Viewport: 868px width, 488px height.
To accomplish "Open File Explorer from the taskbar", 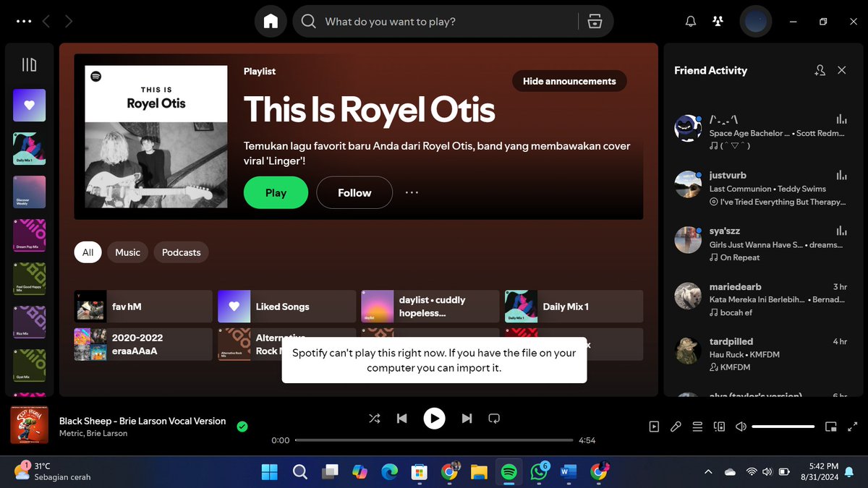I will coord(479,472).
